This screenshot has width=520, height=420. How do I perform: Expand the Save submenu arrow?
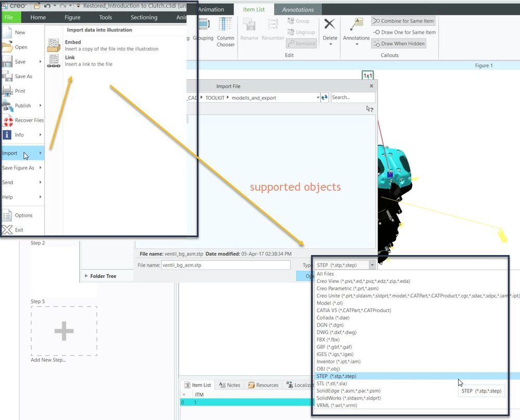41,61
